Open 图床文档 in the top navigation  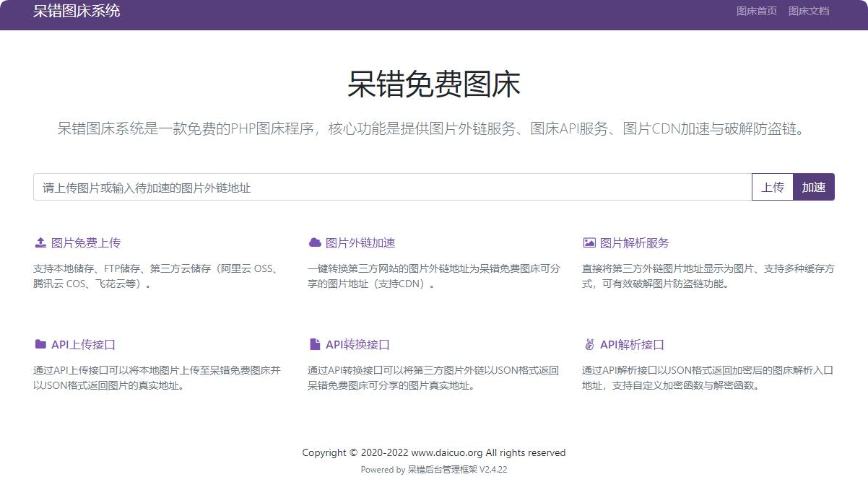(x=809, y=11)
